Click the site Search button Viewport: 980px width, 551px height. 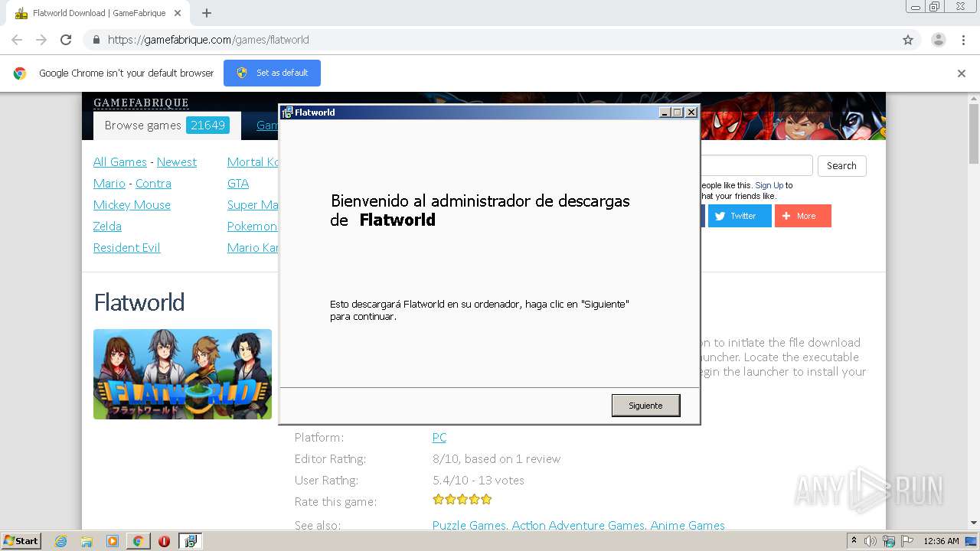(841, 166)
